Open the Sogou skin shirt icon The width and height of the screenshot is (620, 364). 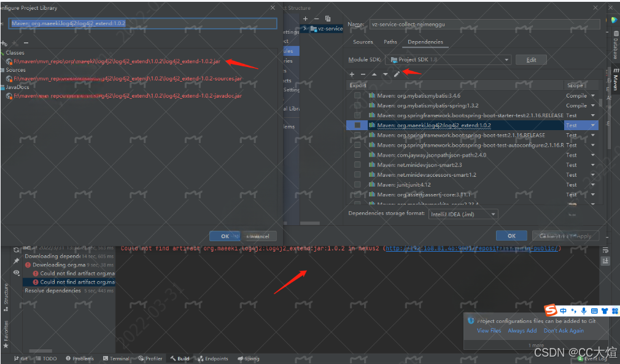click(605, 311)
